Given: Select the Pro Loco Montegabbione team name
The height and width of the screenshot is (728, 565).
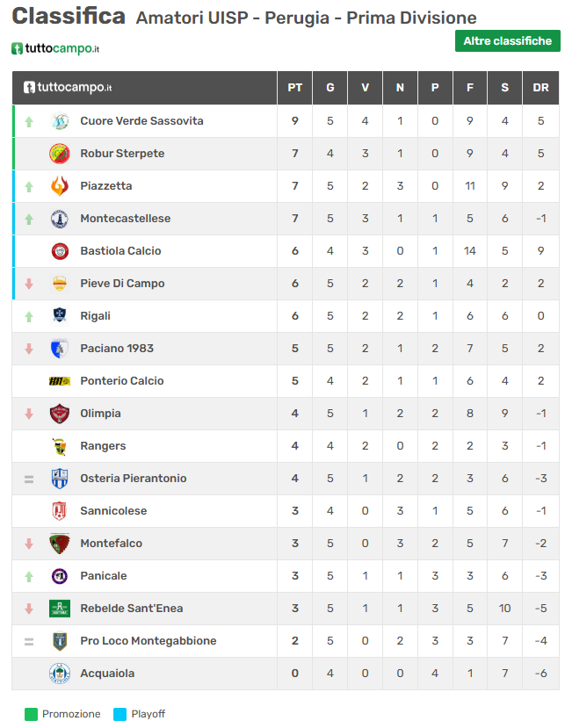Looking at the screenshot, I should pos(148,641).
